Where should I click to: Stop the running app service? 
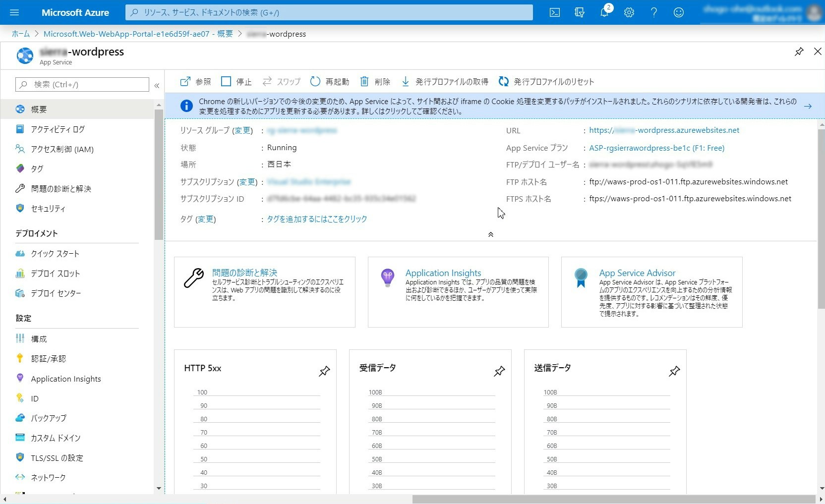click(236, 81)
